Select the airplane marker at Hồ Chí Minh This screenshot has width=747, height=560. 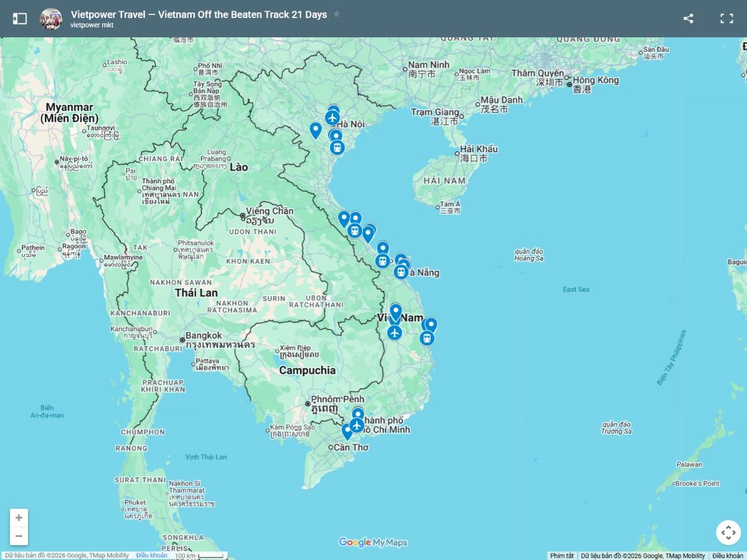pyautogui.click(x=356, y=426)
